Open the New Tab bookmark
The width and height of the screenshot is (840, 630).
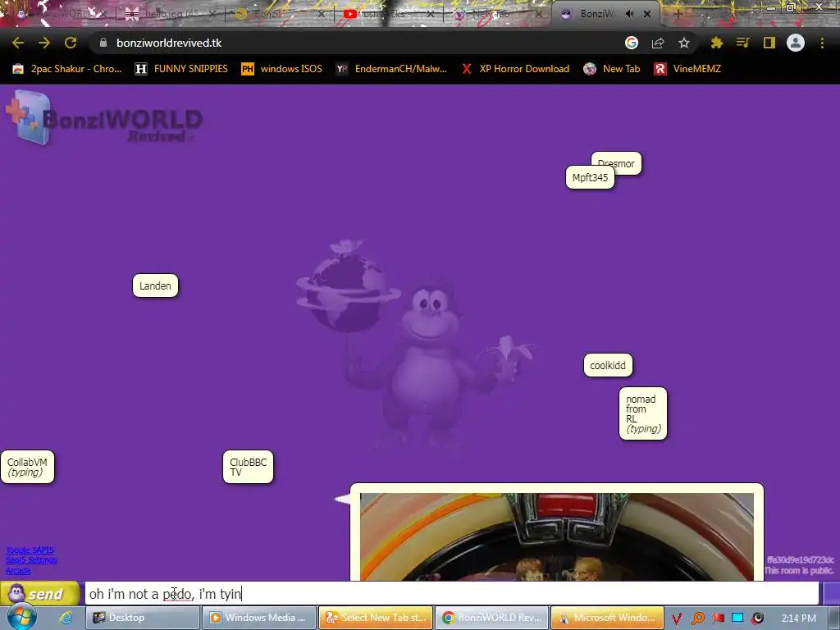tap(612, 69)
